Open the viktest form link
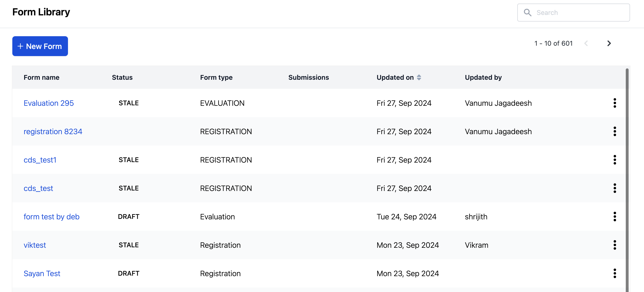The width and height of the screenshot is (644, 292). click(35, 245)
